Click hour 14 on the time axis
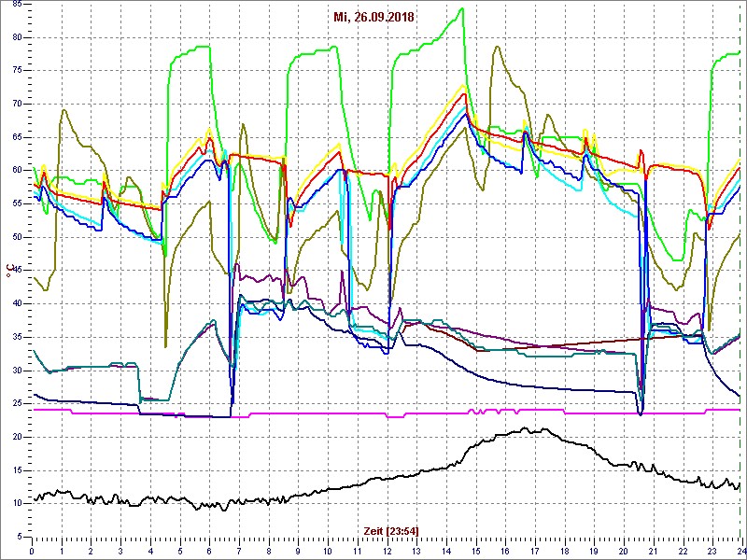 click(x=446, y=551)
